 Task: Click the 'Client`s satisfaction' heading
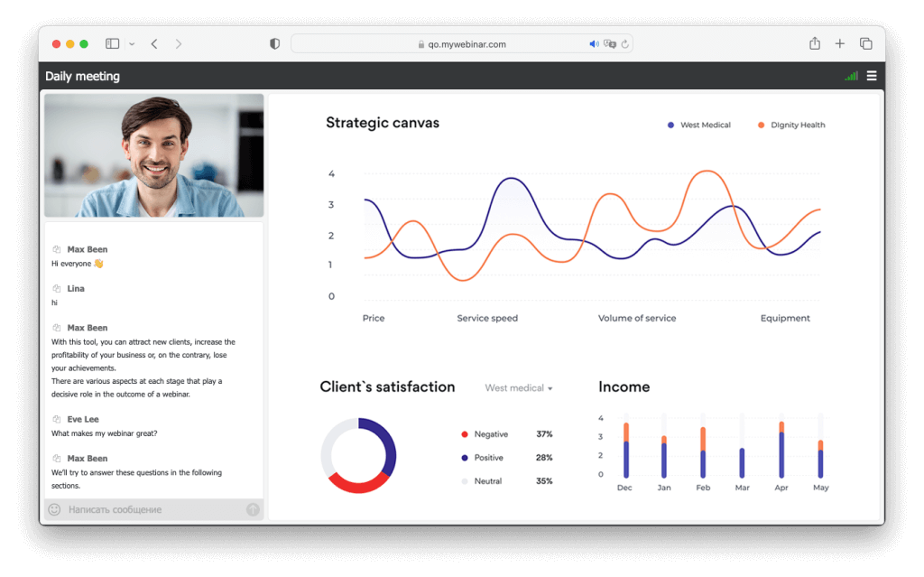[x=387, y=387]
